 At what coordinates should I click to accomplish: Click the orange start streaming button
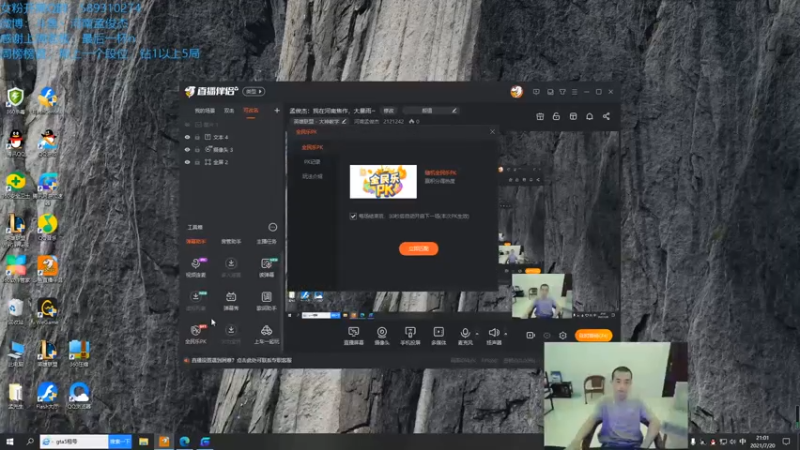593,335
